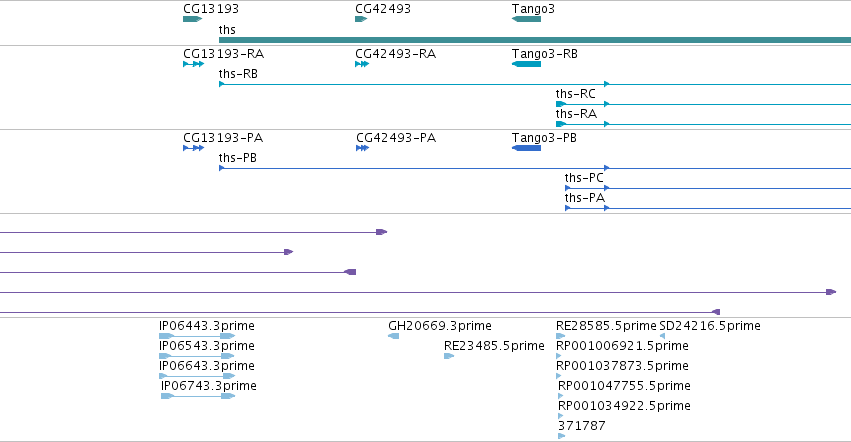This screenshot has width=851, height=442.
Task: Click the CG42493 gene label
Action: click(x=383, y=9)
